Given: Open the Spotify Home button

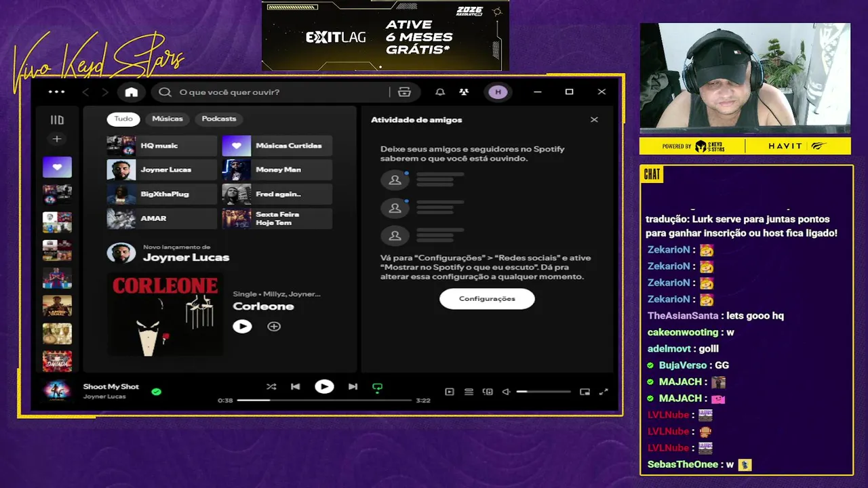Looking at the screenshot, I should click(x=132, y=92).
